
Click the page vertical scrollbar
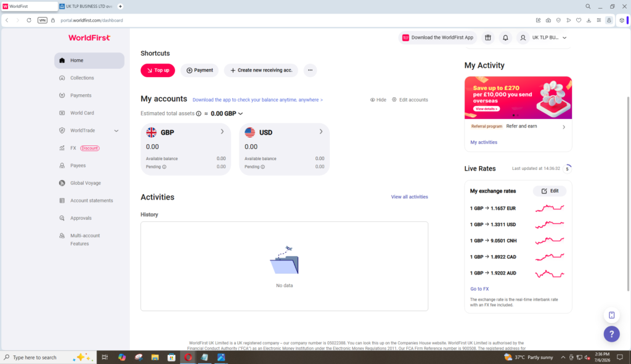(628, 193)
